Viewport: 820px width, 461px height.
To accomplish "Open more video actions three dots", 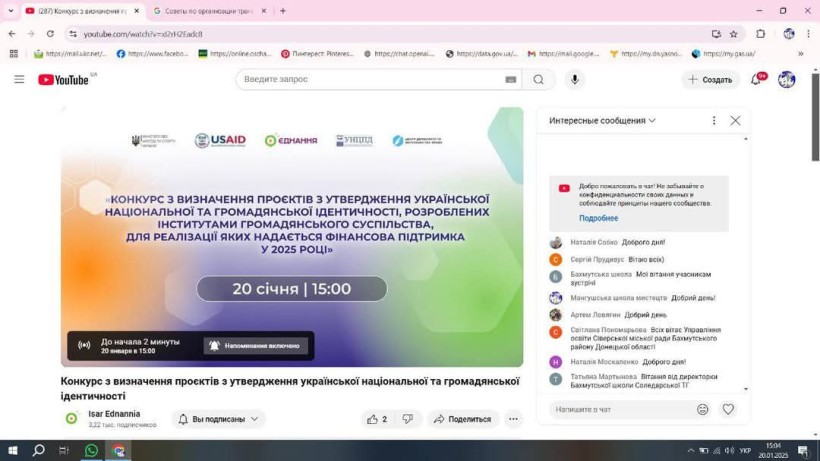I will [x=513, y=419].
